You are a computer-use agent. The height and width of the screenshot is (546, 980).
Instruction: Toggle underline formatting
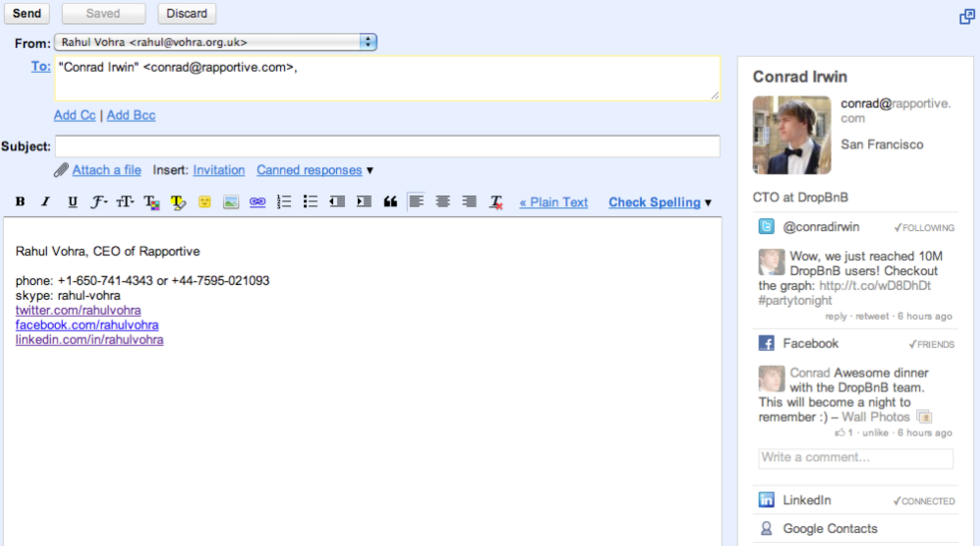(x=73, y=202)
